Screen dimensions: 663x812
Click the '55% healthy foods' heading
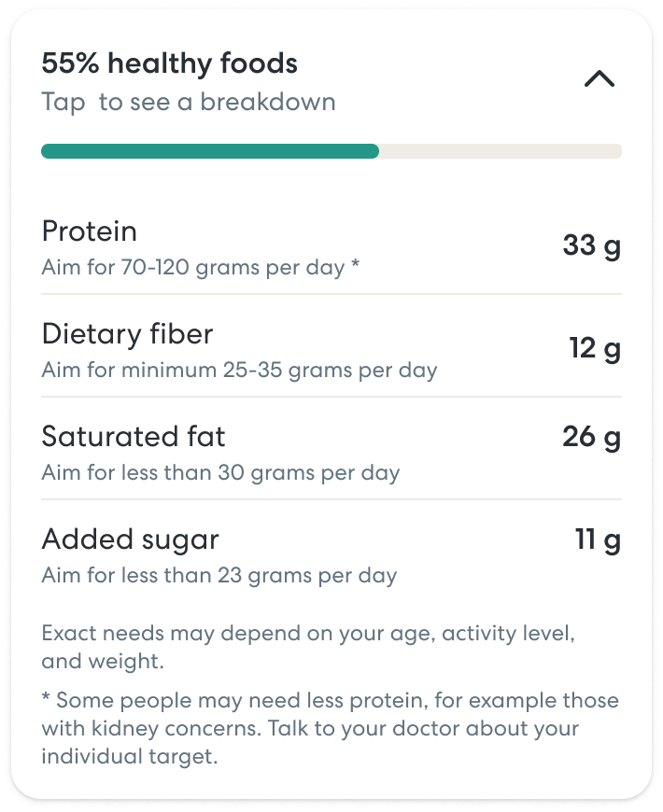(170, 63)
